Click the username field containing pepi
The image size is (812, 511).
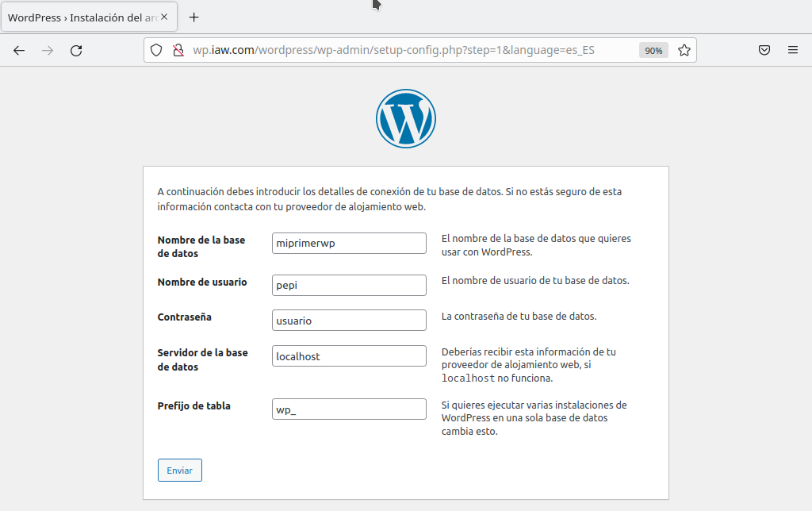[349, 285]
